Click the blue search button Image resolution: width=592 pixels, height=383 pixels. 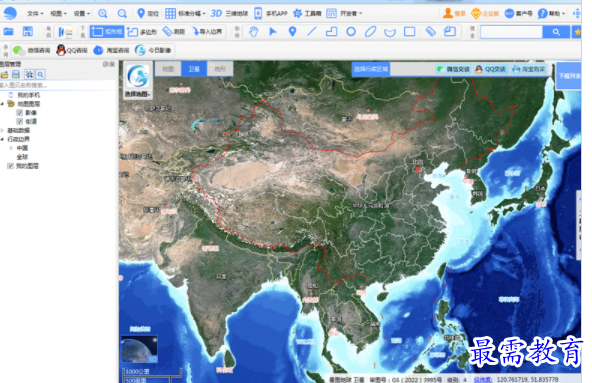[556, 32]
